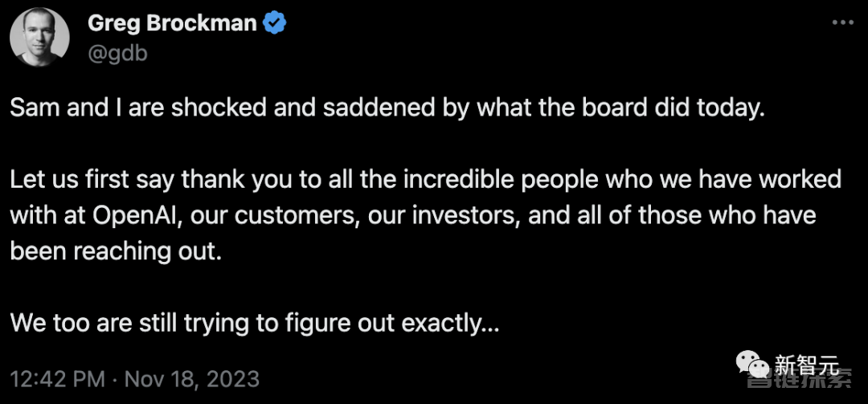
Task: Click the WeChat logo watermark icon
Action: [752, 364]
